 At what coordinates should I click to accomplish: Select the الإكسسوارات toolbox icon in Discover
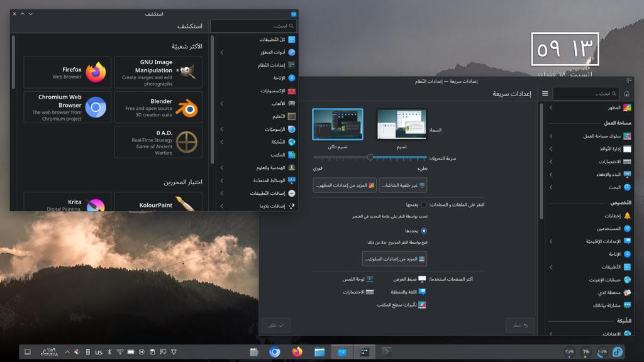(x=292, y=90)
